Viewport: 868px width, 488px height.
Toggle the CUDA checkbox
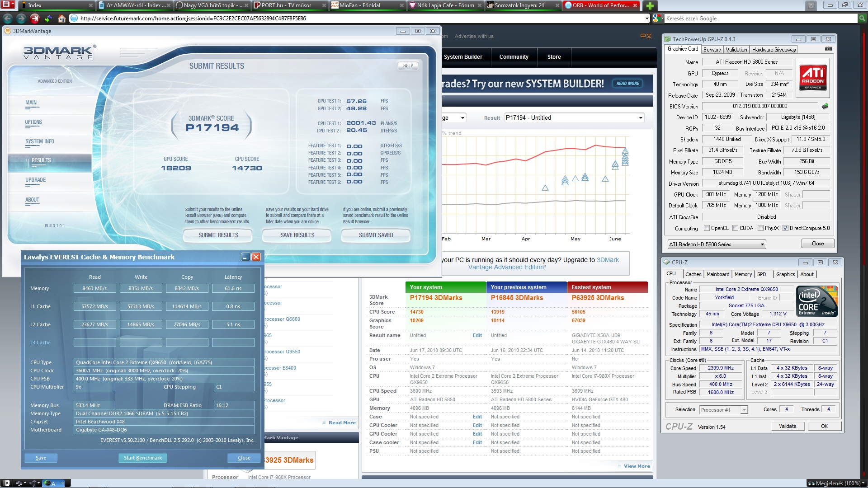pyautogui.click(x=735, y=228)
